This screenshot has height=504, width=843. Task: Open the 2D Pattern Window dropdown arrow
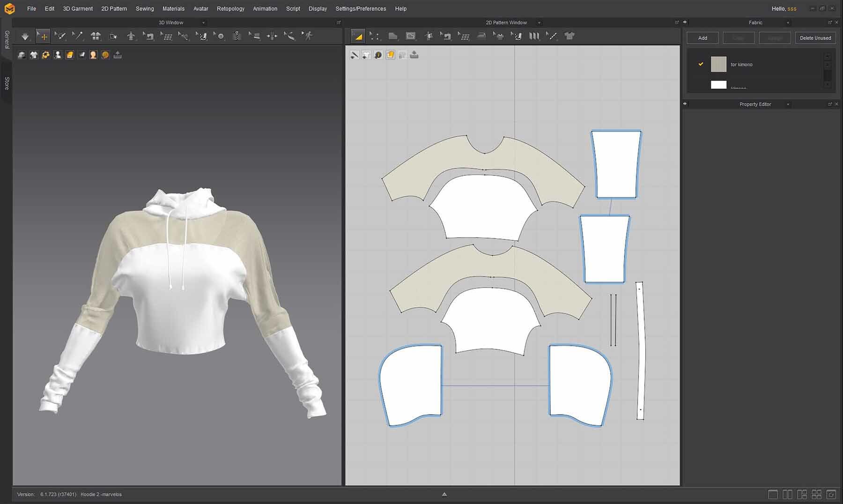click(x=539, y=22)
